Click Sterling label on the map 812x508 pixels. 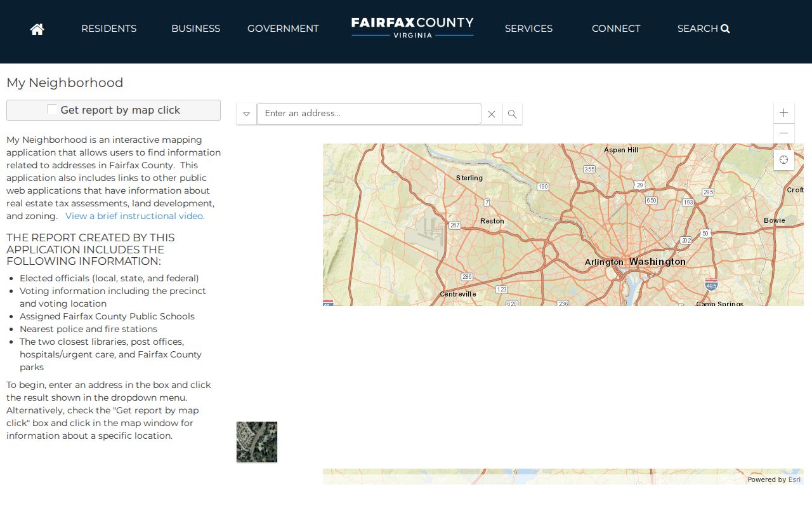point(469,178)
